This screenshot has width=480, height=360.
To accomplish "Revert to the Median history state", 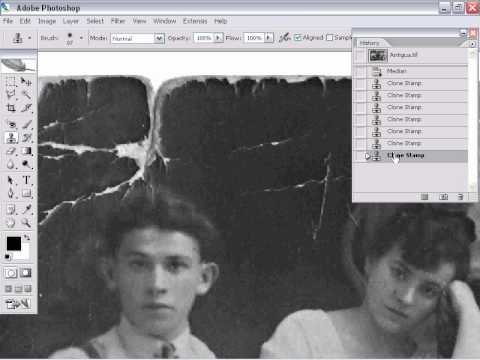I will pyautogui.click(x=417, y=71).
